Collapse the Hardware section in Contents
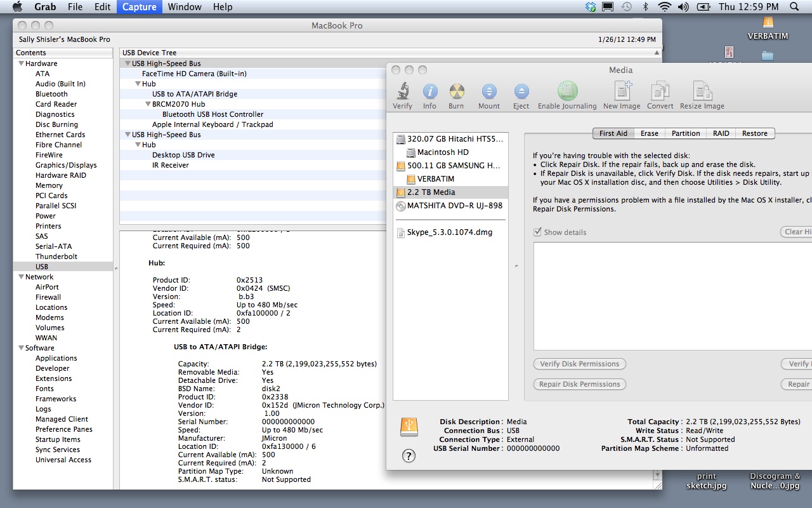This screenshot has width=812, height=508. point(21,63)
